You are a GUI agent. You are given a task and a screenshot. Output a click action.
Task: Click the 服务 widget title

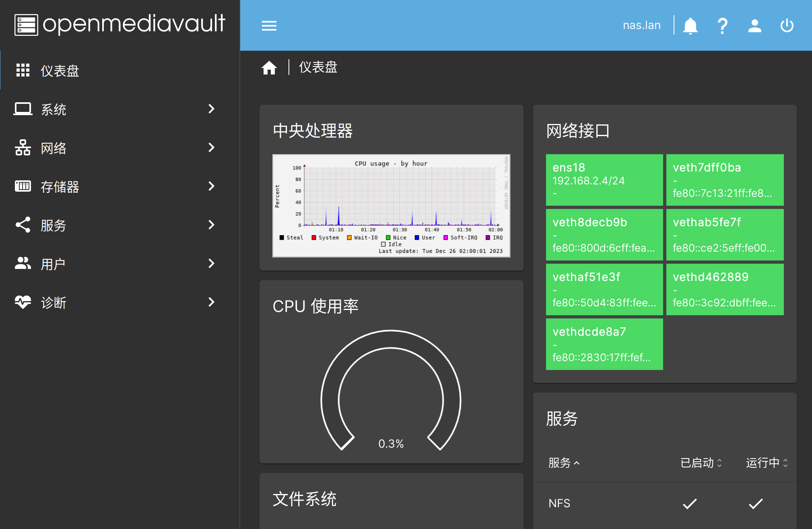coord(562,419)
